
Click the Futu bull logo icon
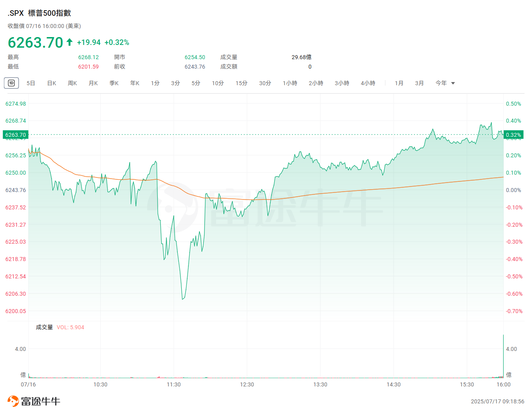click(x=13, y=401)
